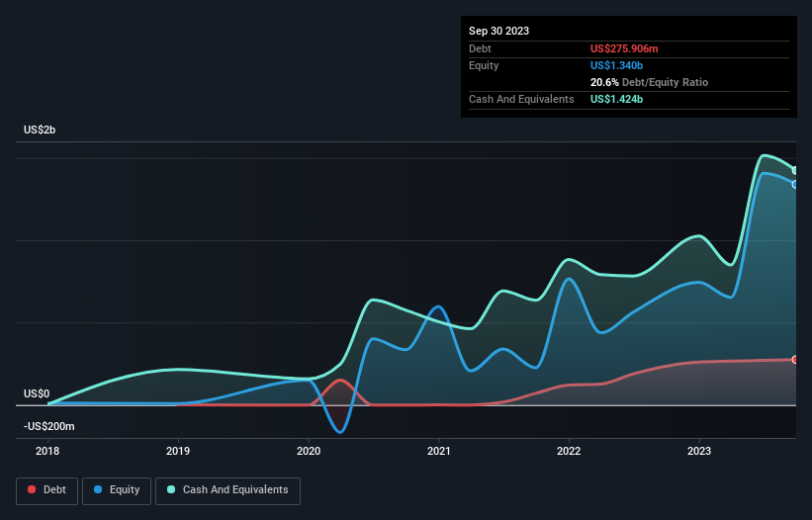The image size is (812, 520).
Task: Click the 20.6% Debt/Equity Ratio text
Action: [x=649, y=82]
